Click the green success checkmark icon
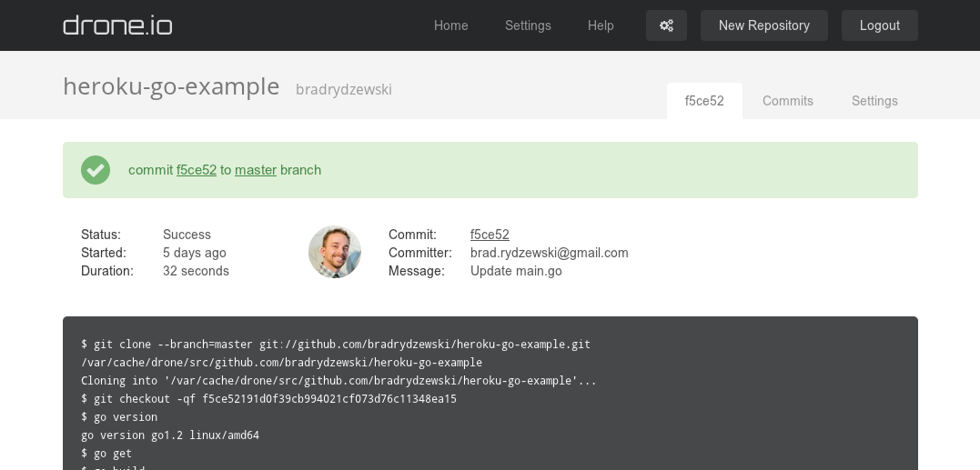The image size is (980, 470). click(x=96, y=170)
